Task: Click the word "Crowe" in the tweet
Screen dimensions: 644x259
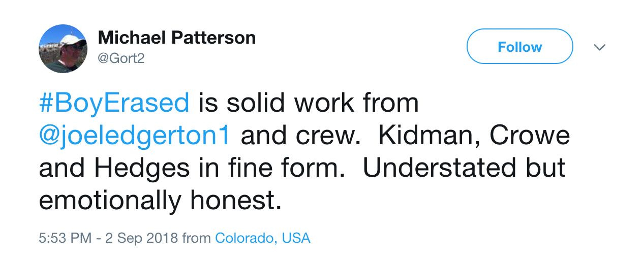Action: (x=529, y=135)
